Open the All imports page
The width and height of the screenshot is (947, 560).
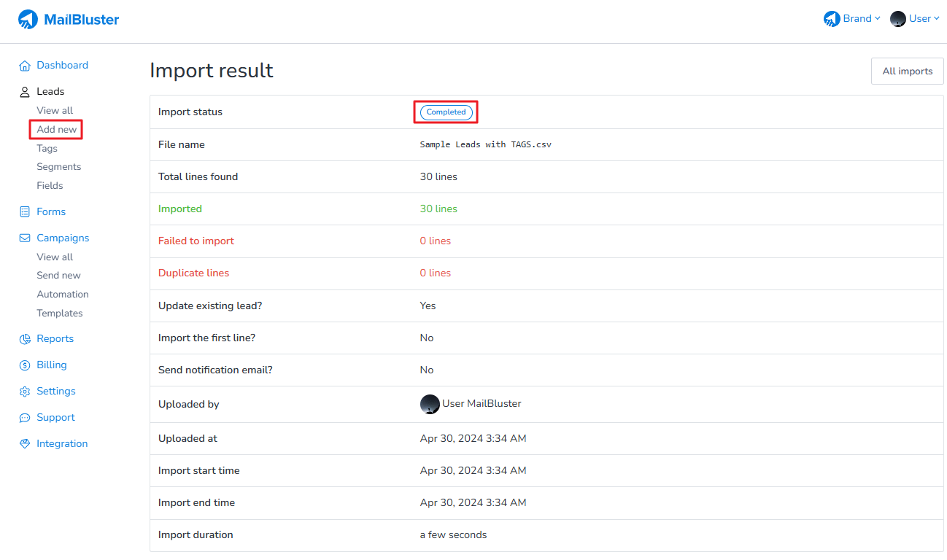[x=907, y=71]
